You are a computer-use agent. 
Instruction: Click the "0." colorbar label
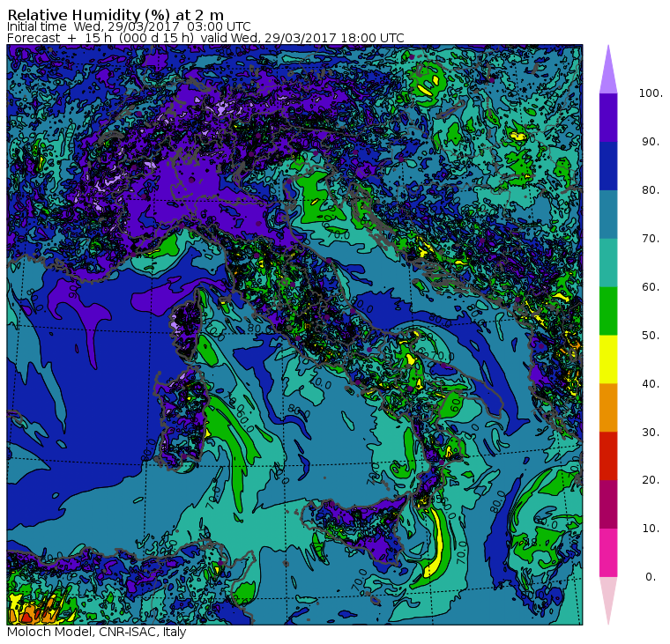coord(651,576)
